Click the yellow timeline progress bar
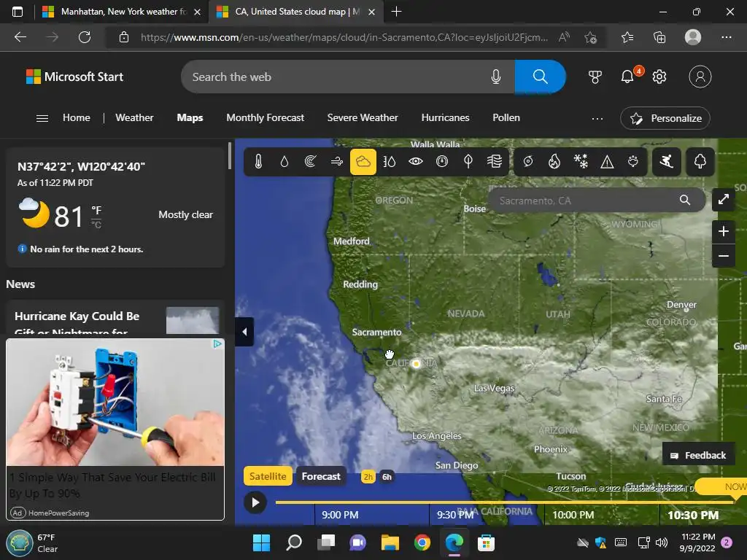 coord(505,502)
